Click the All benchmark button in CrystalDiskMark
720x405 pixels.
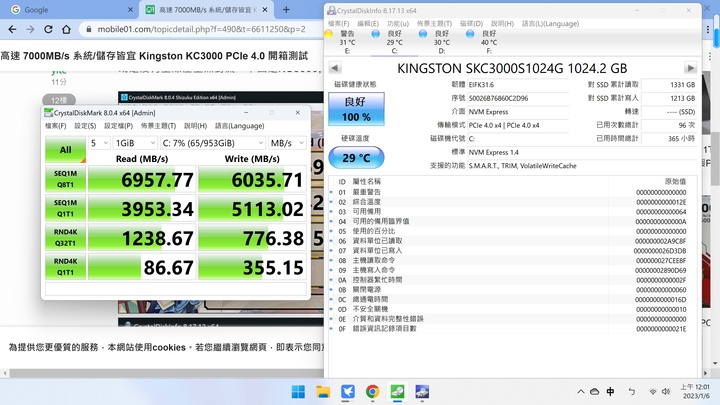(x=65, y=149)
